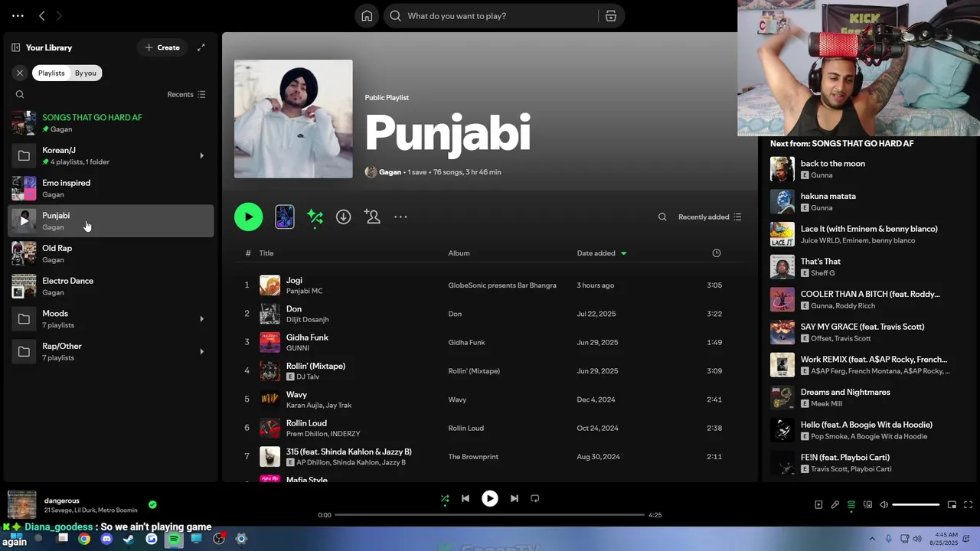Open Gagan's profile from playlist header

tap(390, 172)
